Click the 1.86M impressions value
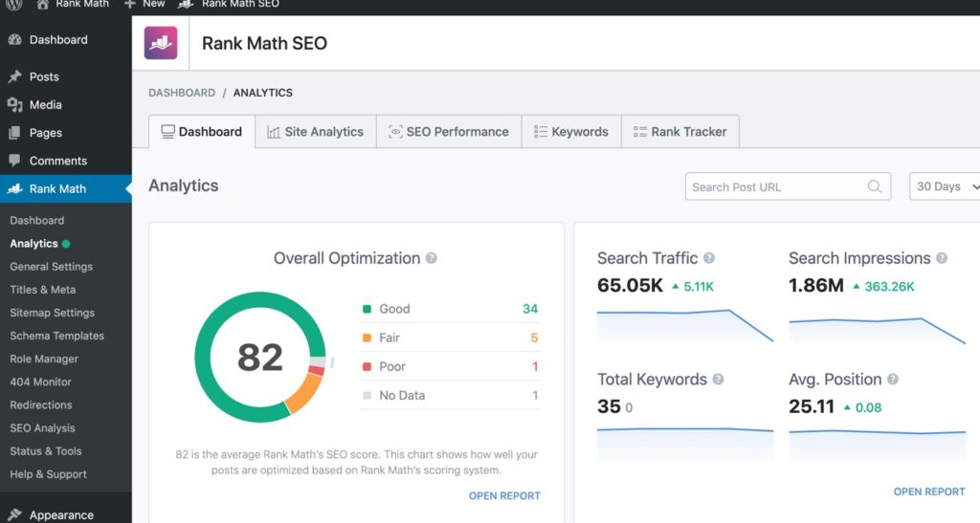The height and width of the screenshot is (523, 980). point(816,285)
